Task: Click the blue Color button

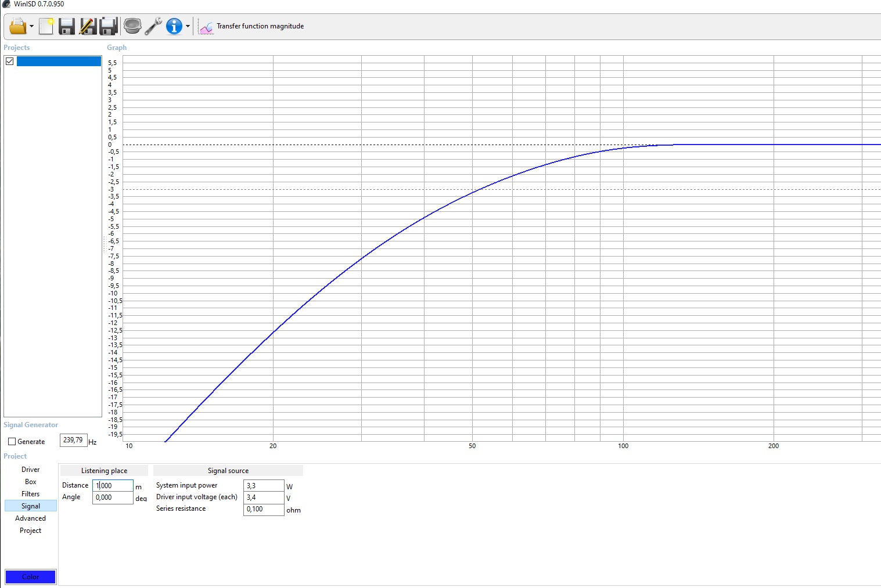Action: point(31,576)
